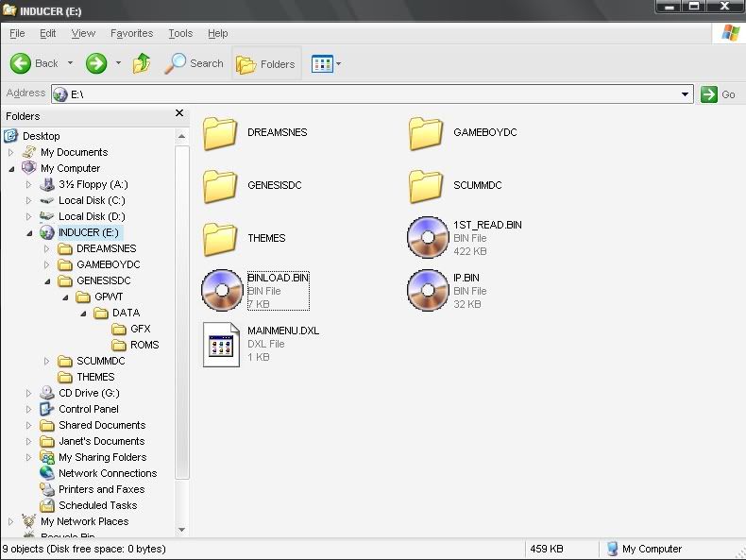Collapse My Computer in the tree

click(11, 168)
